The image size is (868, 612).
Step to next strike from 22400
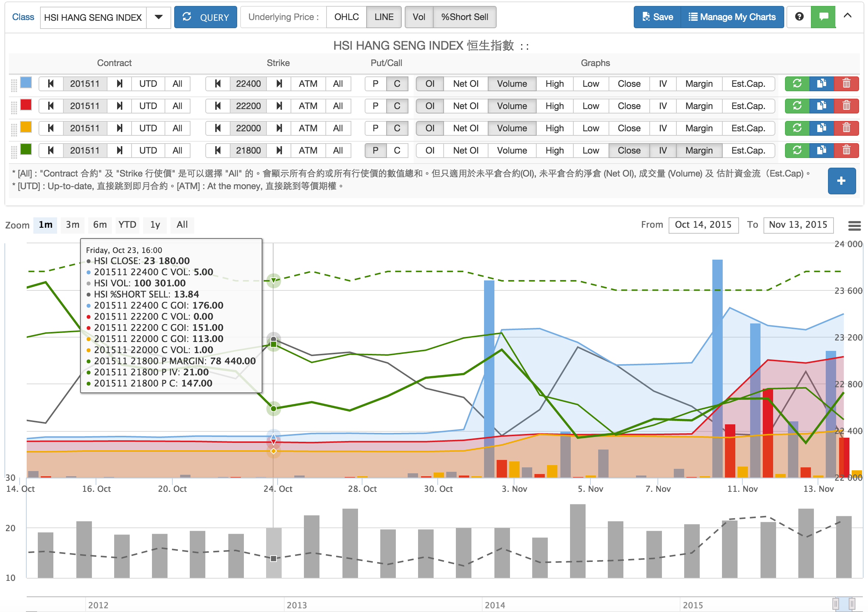pyautogui.click(x=279, y=83)
